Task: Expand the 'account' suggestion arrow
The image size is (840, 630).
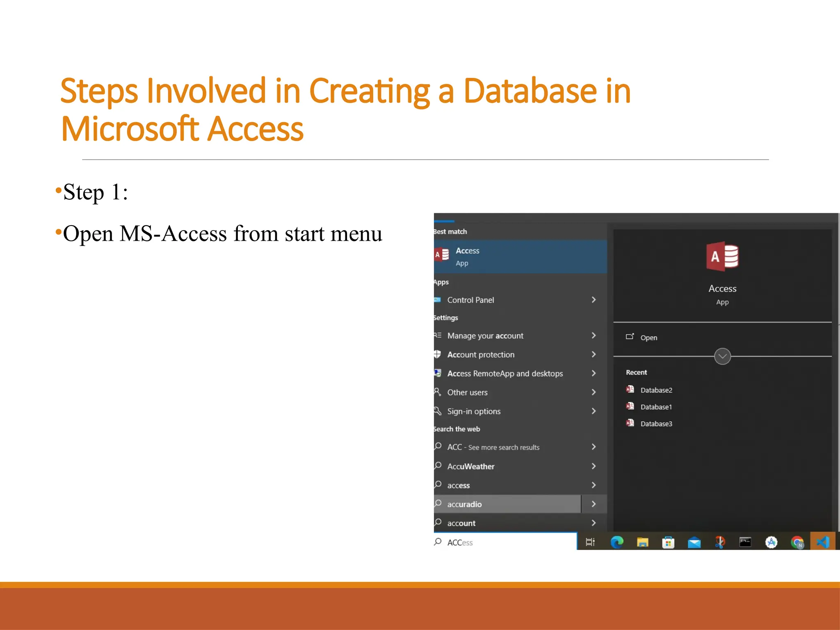Action: click(x=593, y=523)
